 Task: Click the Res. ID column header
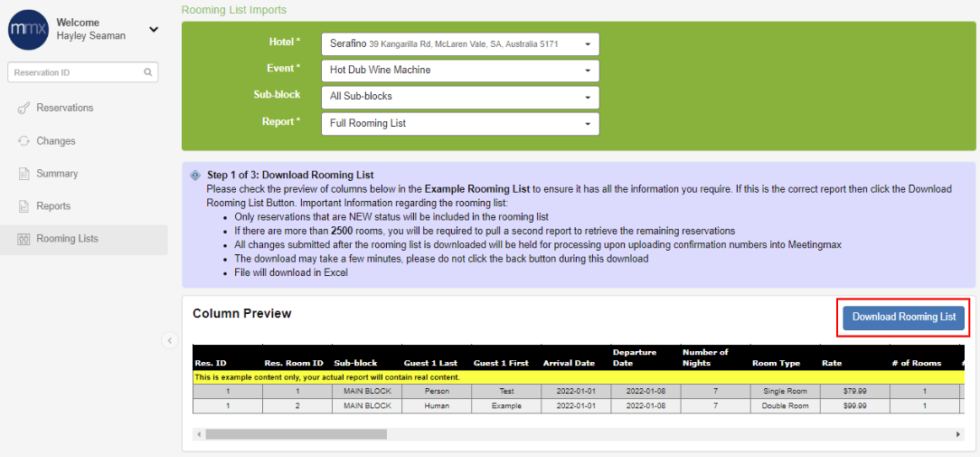(228, 357)
